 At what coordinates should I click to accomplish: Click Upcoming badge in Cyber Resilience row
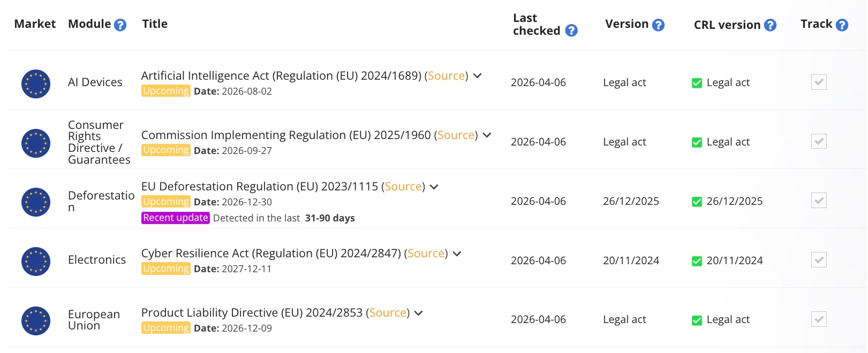(x=166, y=268)
